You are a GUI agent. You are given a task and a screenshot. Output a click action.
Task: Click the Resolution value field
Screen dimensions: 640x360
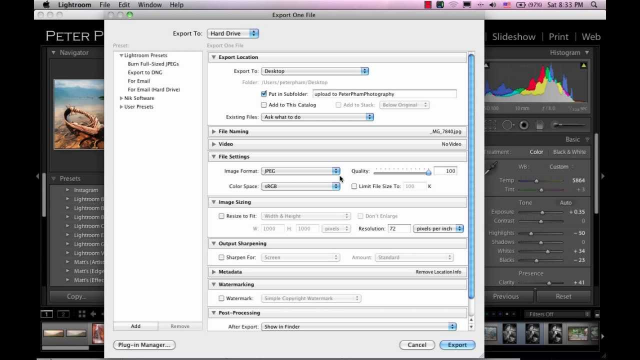(399, 229)
